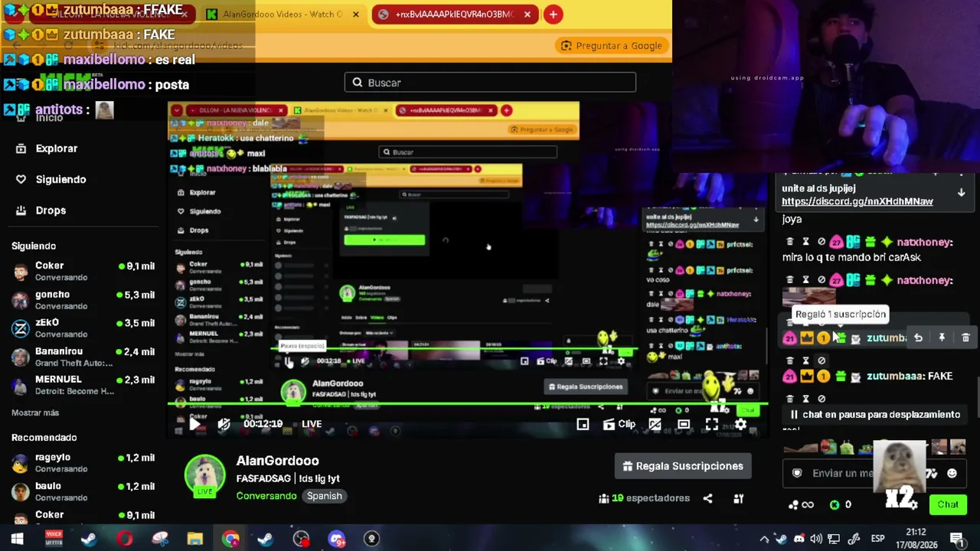Click the play button in the stream player
The width and height of the screenshot is (980, 551).
(x=194, y=424)
